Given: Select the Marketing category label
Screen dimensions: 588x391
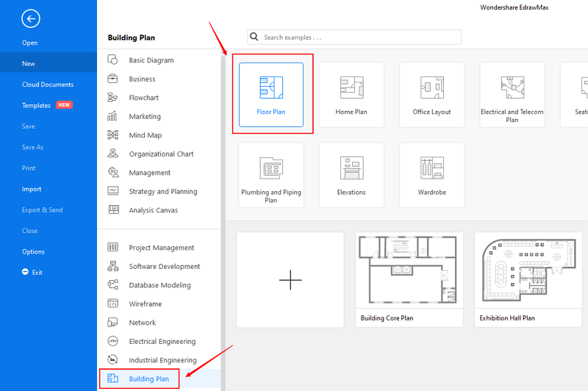Looking at the screenshot, I should (x=145, y=116).
